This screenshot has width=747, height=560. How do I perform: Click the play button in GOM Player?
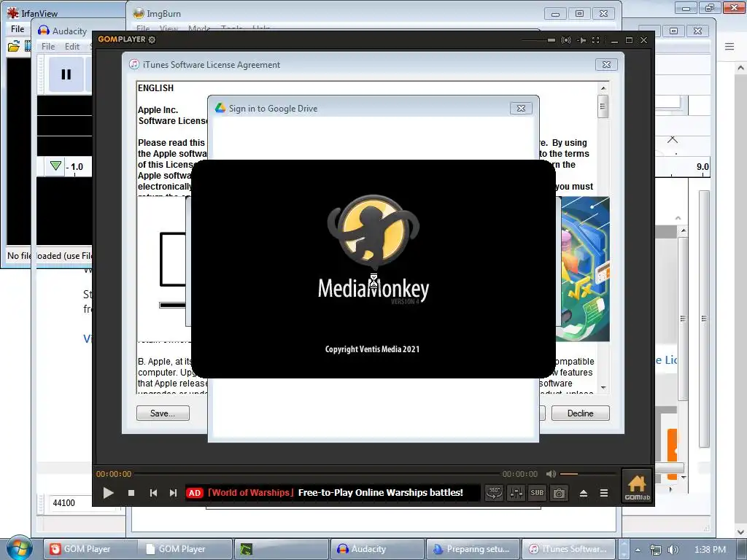tap(108, 493)
